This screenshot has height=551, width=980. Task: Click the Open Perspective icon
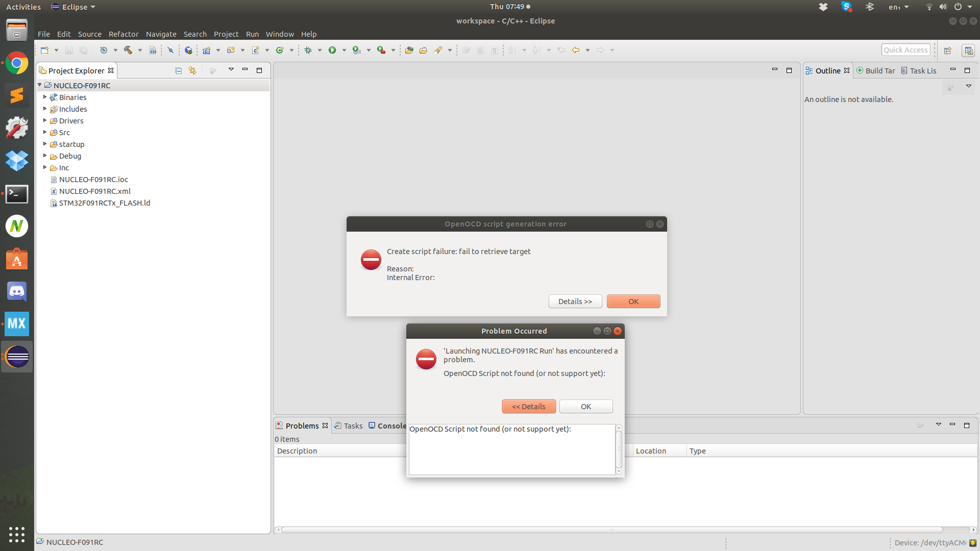pyautogui.click(x=948, y=50)
